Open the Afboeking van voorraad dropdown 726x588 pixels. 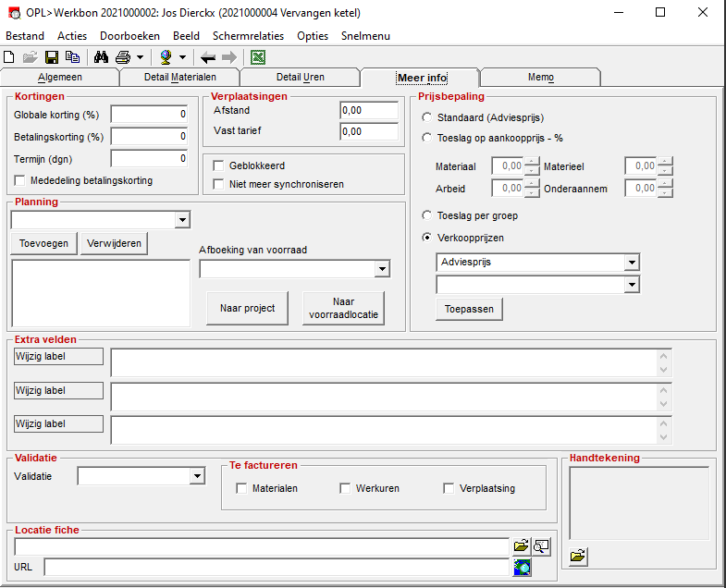click(382, 269)
